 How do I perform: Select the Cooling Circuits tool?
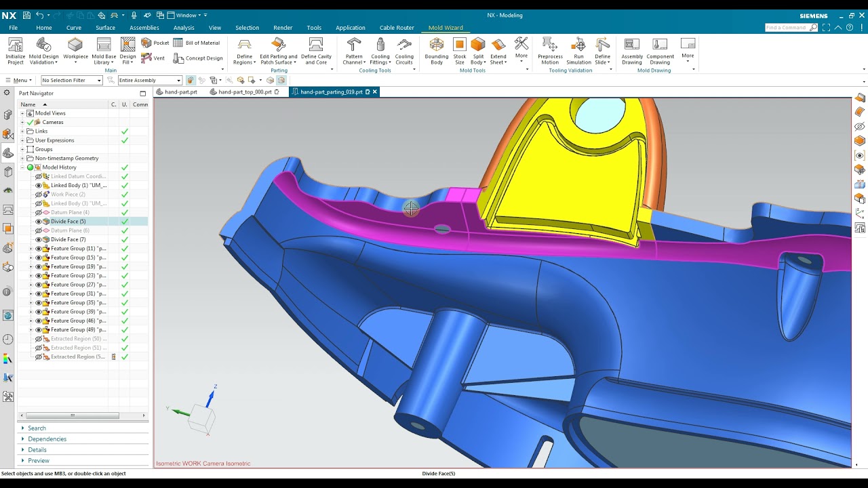404,51
